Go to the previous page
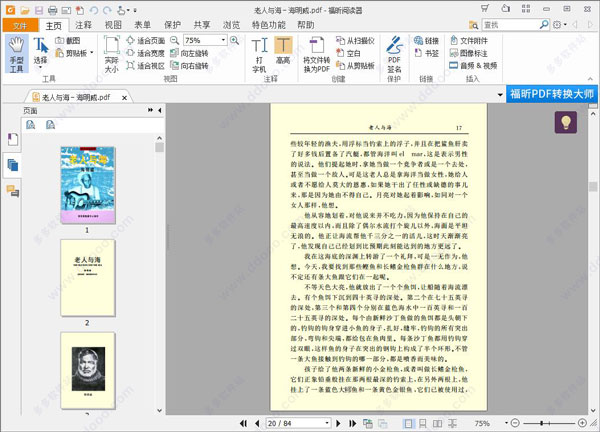The height and width of the screenshot is (432, 600). [x=257, y=423]
